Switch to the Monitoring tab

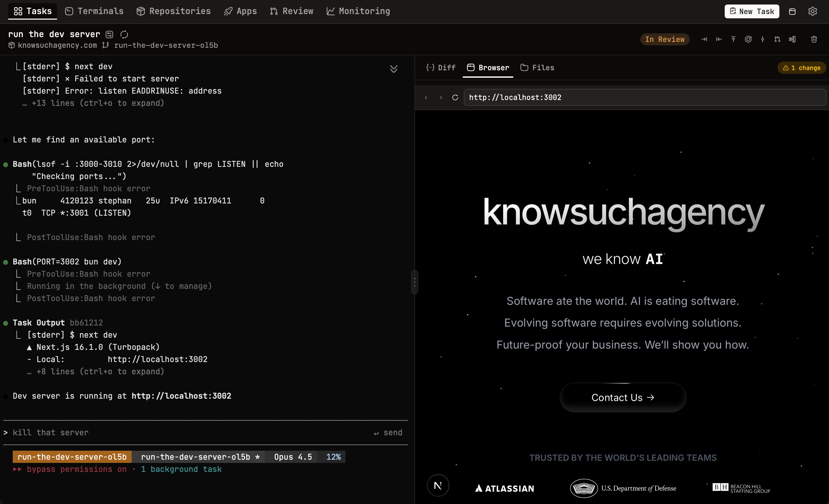click(358, 11)
